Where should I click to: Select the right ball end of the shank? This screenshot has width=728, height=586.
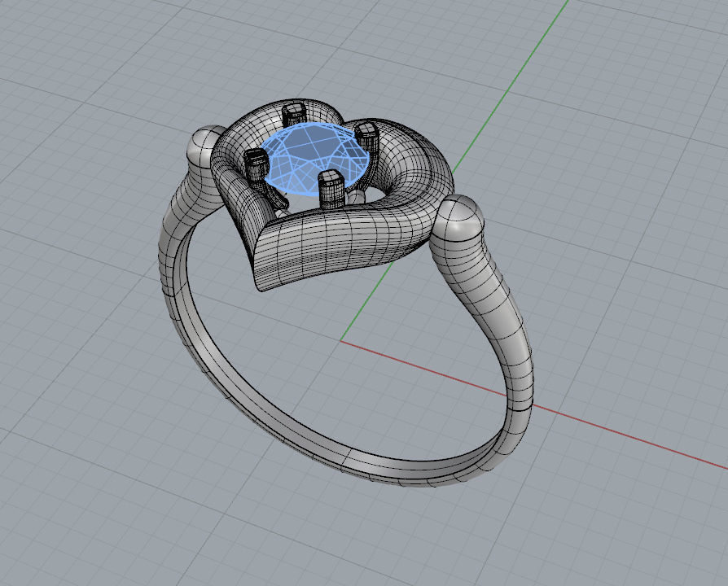458,218
